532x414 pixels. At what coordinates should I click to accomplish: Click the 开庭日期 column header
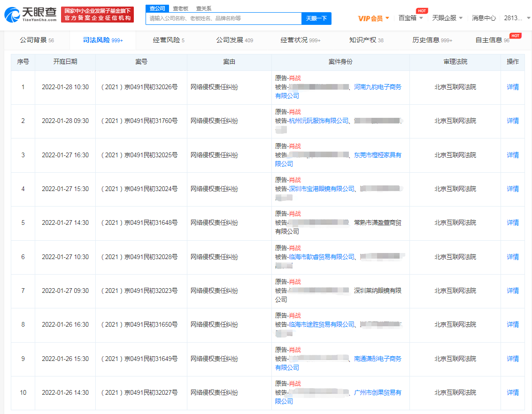[65, 61]
